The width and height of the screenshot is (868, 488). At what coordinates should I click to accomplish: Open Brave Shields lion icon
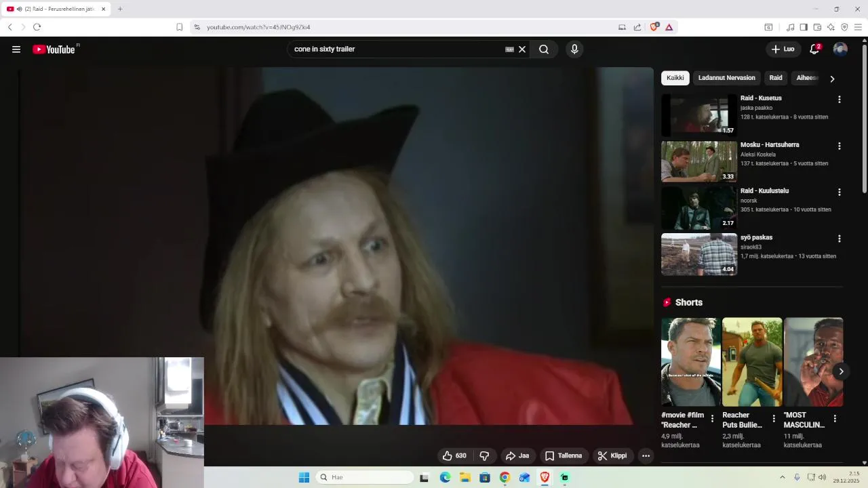click(x=654, y=27)
